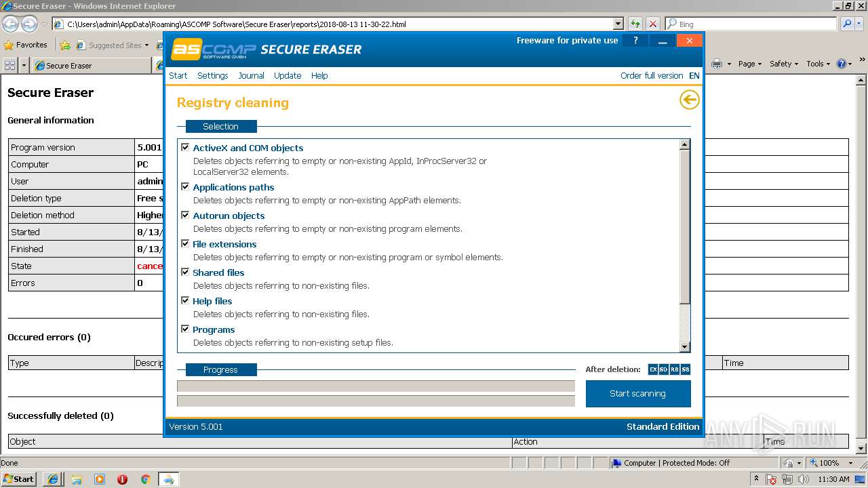
Task: Toggle Programs checkbox
Action: pyautogui.click(x=185, y=329)
